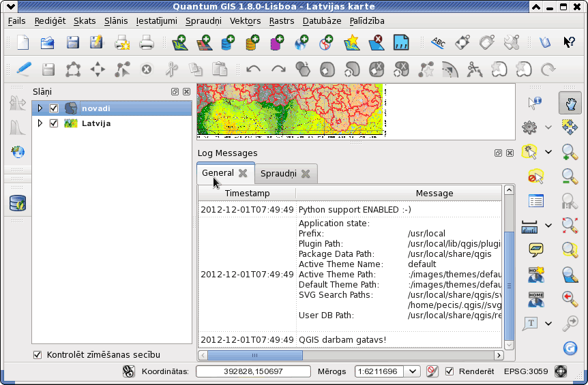
Task: Open the select features tool dropdown arrow
Action: (x=548, y=152)
